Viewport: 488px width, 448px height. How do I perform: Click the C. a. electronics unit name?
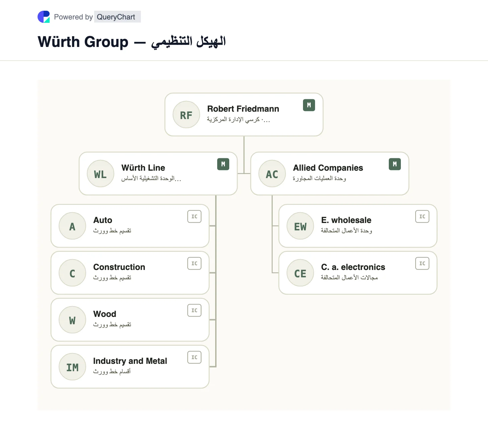[x=353, y=267]
